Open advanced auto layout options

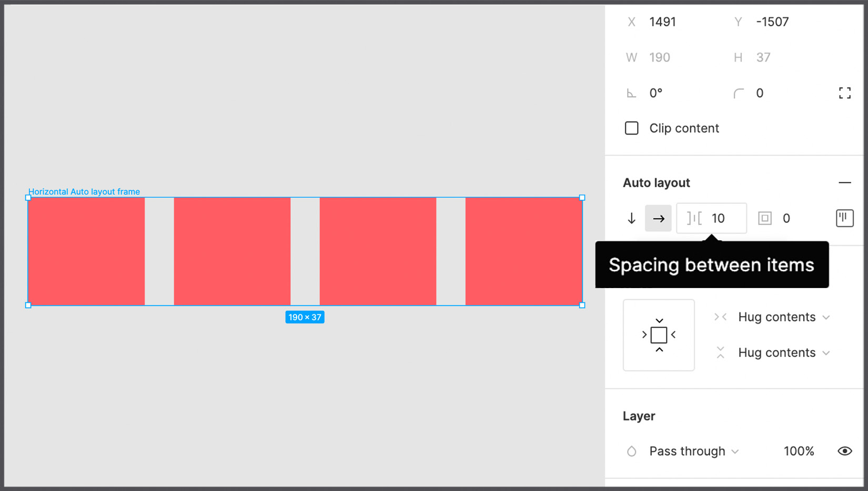point(844,218)
